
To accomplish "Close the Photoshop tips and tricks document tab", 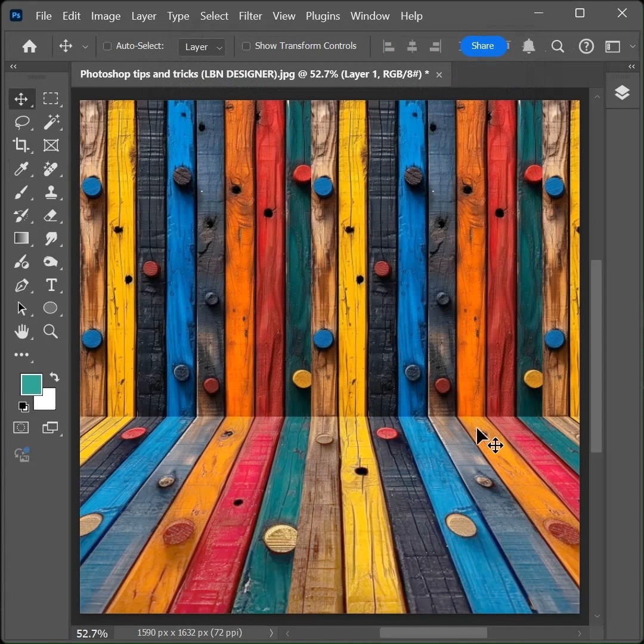I will tap(439, 75).
